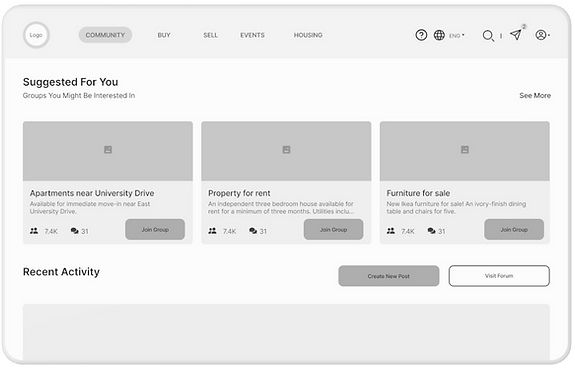The width and height of the screenshot is (575, 368).
Task: Navigate to the Housing tab
Action: [308, 35]
